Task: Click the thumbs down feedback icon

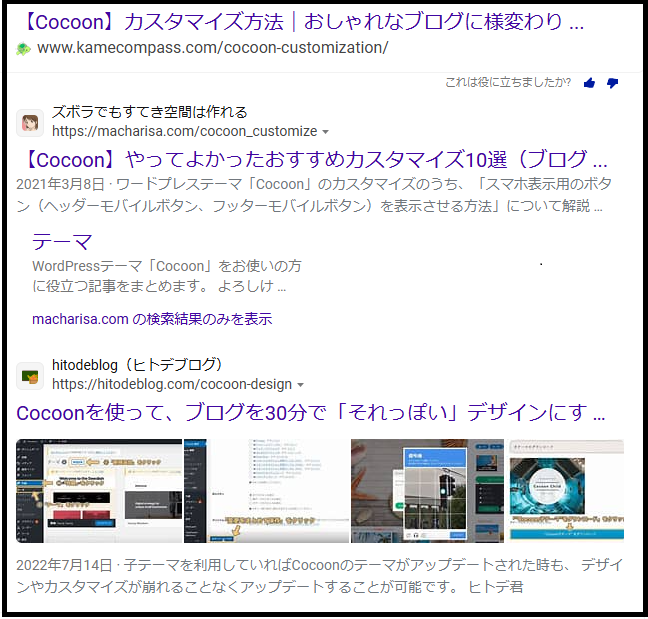Action: (612, 83)
